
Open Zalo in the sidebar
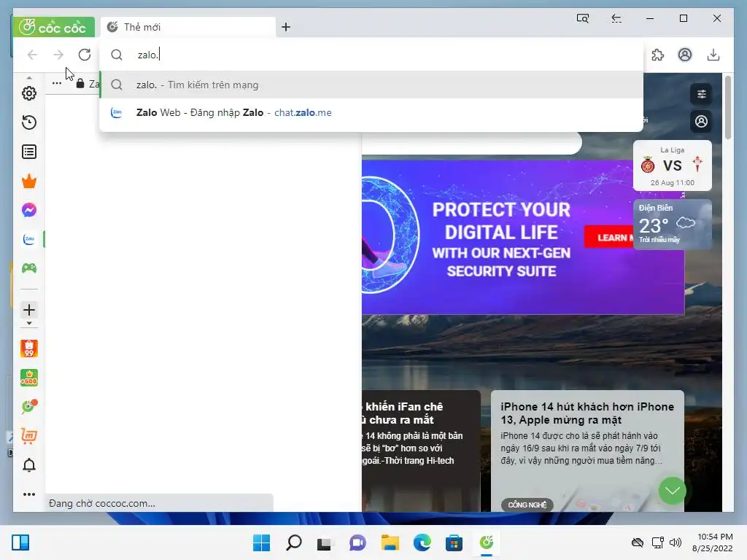pos(29,239)
